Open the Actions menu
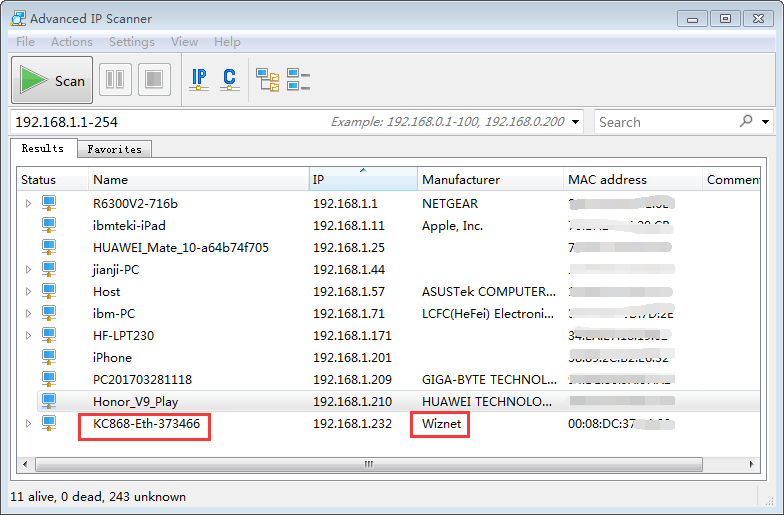Viewport: 784px width, 515px height. pos(71,42)
